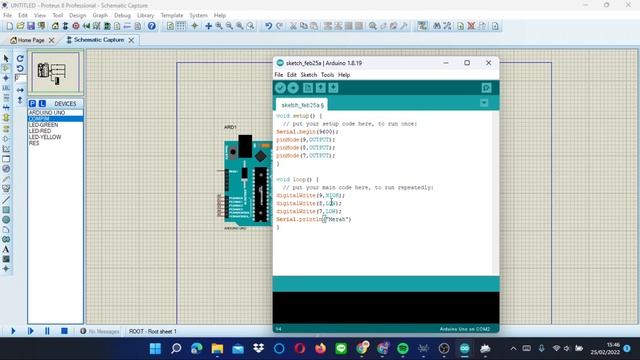Select the Component Mode tool
Screen dimensions: 640x360
[x=6, y=68]
